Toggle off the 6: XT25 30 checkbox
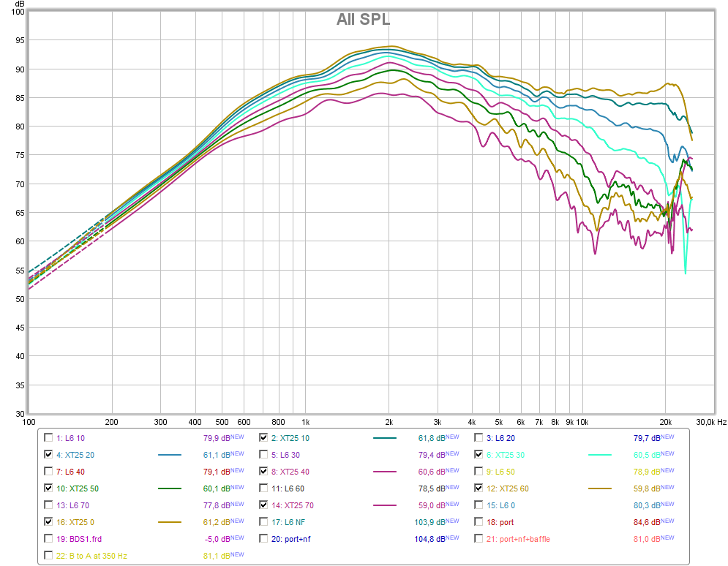The height and width of the screenshot is (566, 728). point(479,455)
